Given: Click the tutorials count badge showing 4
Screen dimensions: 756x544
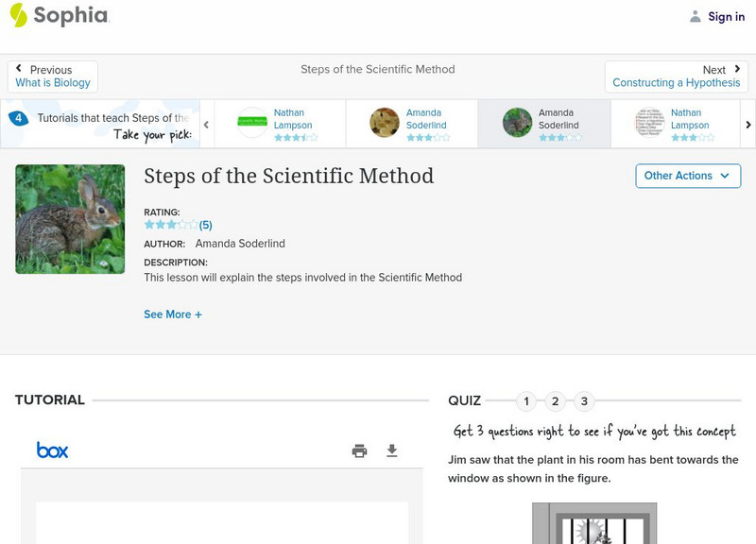Looking at the screenshot, I should click(x=18, y=118).
